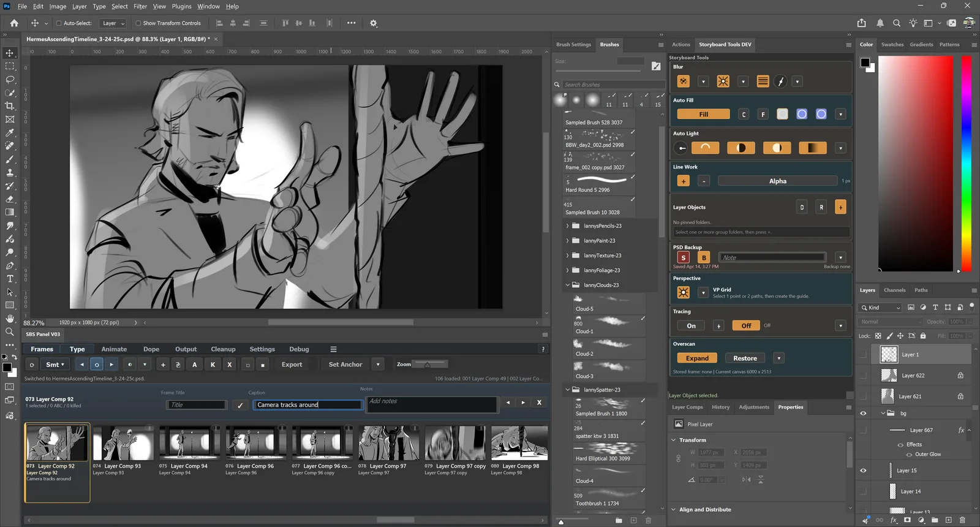Switch to the Channels tab
This screenshot has height=527, width=980.
click(x=894, y=290)
